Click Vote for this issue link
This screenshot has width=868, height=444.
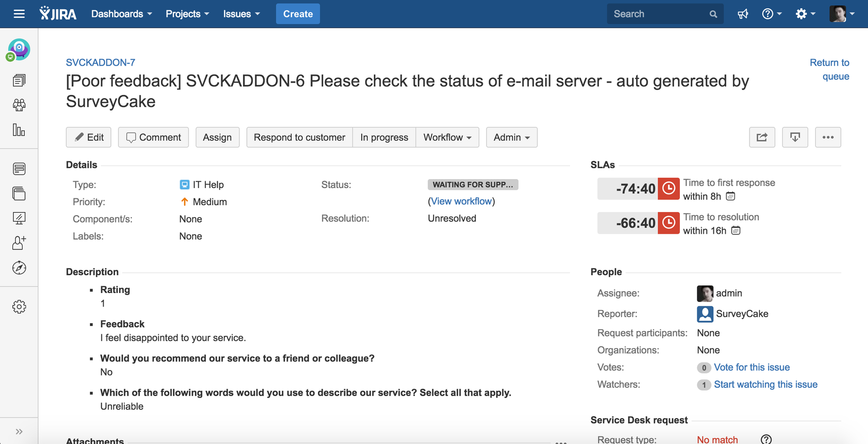click(x=752, y=367)
